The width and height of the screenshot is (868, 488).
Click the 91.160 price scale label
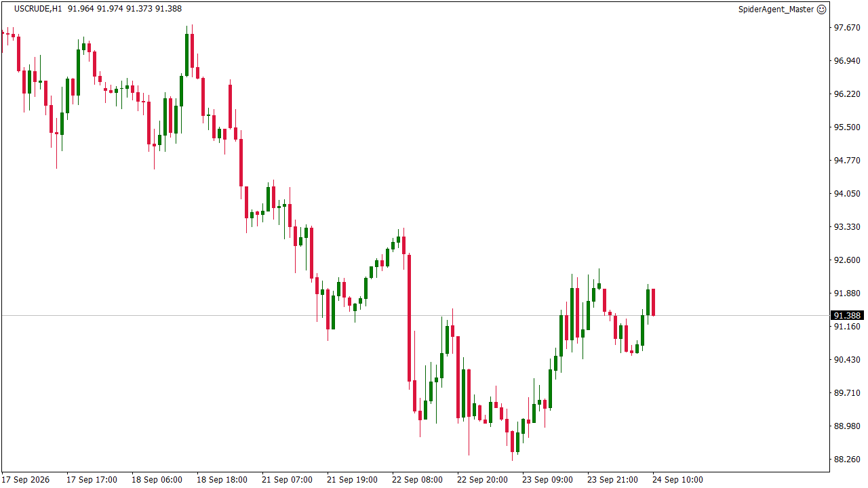[x=847, y=326]
